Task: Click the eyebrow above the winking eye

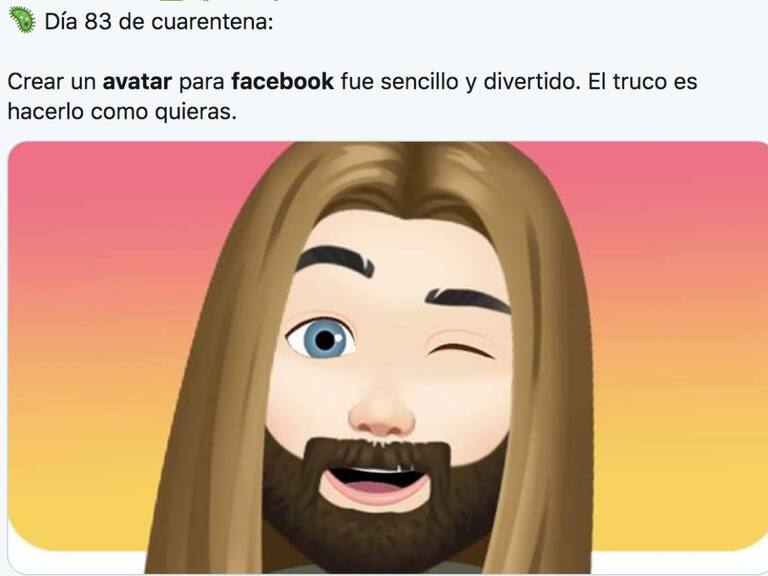Action: 468,299
